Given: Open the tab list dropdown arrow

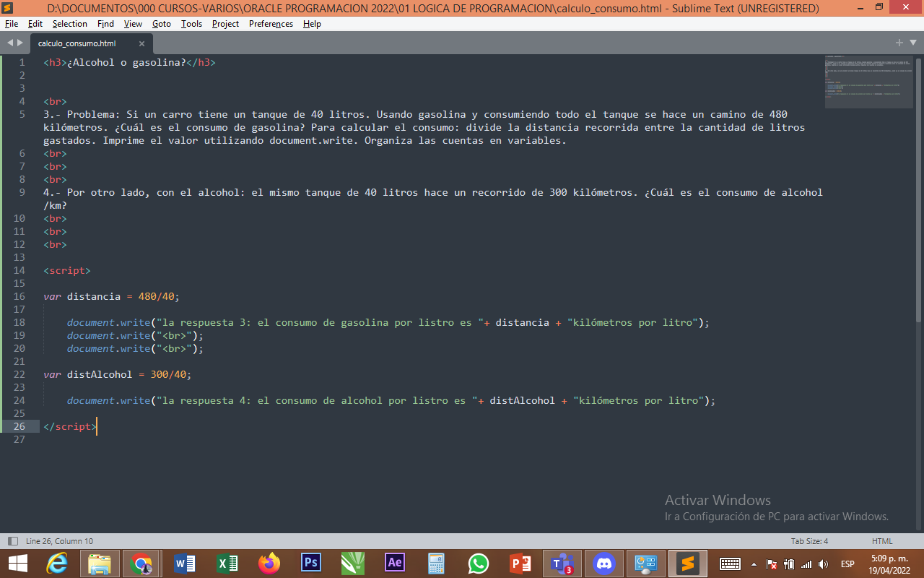Looking at the screenshot, I should tap(912, 43).
